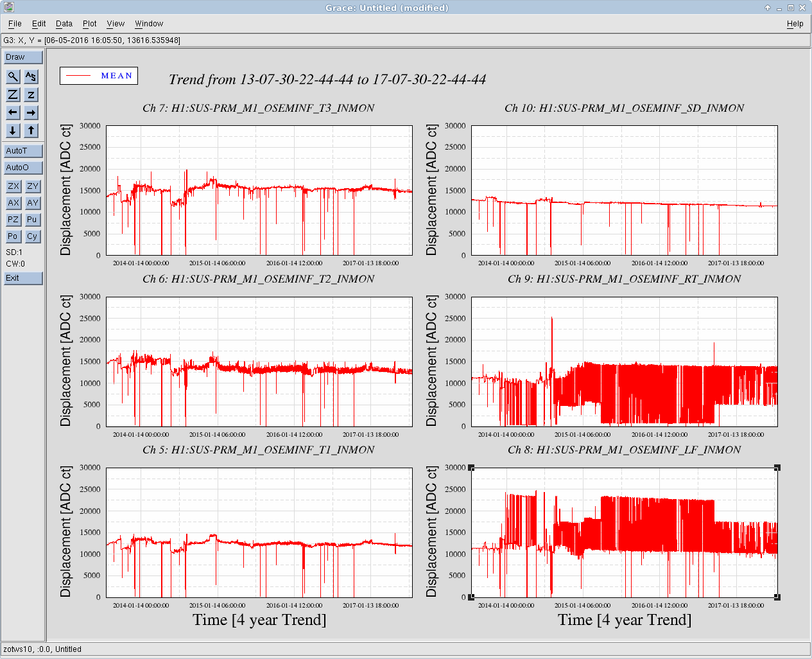The width and height of the screenshot is (812, 659).
Task: Open the window menu icon in the title bar's left corner
Action: [9, 8]
